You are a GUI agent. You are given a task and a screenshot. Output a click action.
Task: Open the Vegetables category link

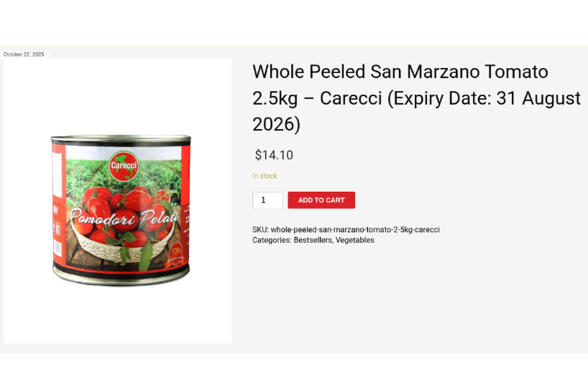pos(355,240)
